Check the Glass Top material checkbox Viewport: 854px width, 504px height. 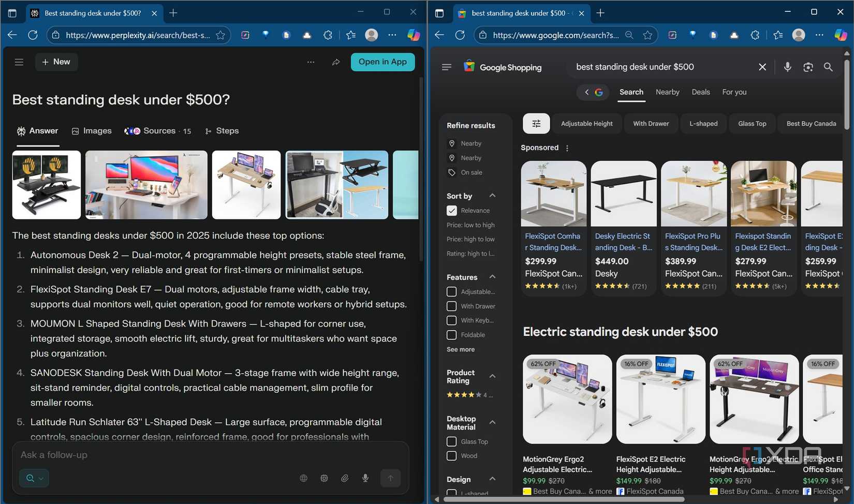pyautogui.click(x=452, y=441)
